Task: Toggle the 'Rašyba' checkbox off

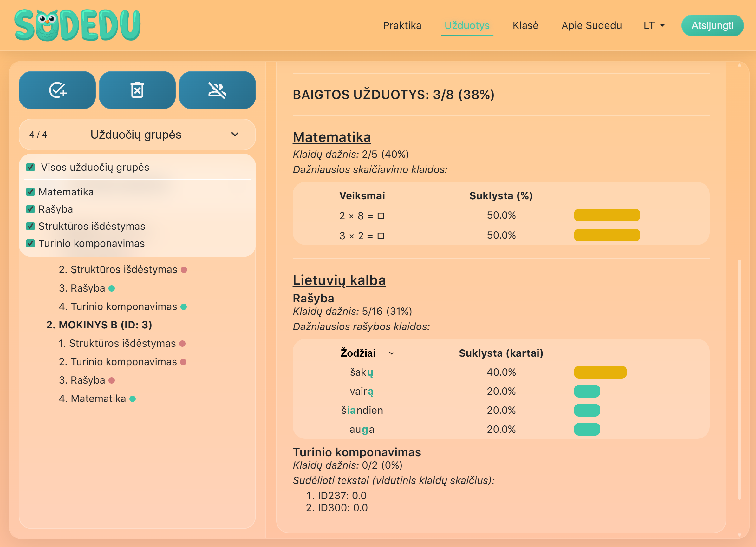Action: click(x=30, y=209)
